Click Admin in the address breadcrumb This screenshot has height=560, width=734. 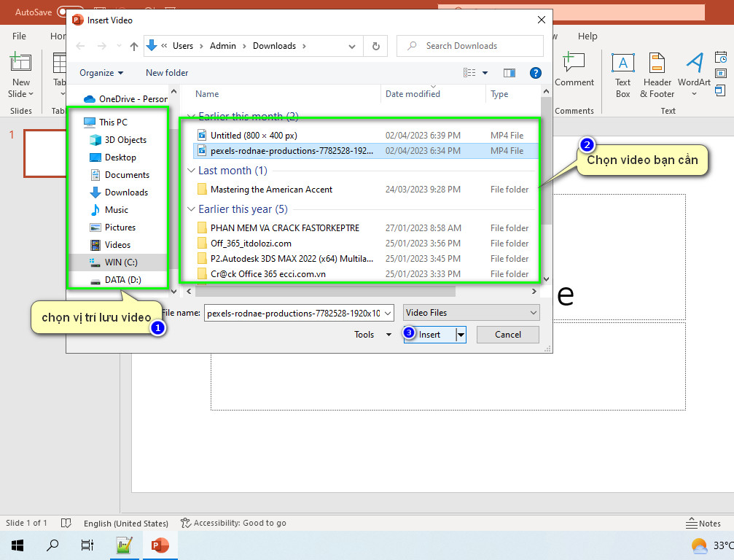pyautogui.click(x=223, y=46)
